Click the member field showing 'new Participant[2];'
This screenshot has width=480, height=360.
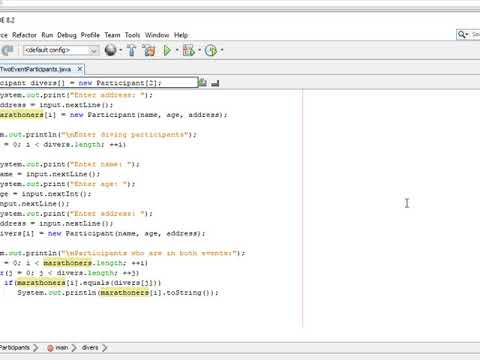point(98,83)
